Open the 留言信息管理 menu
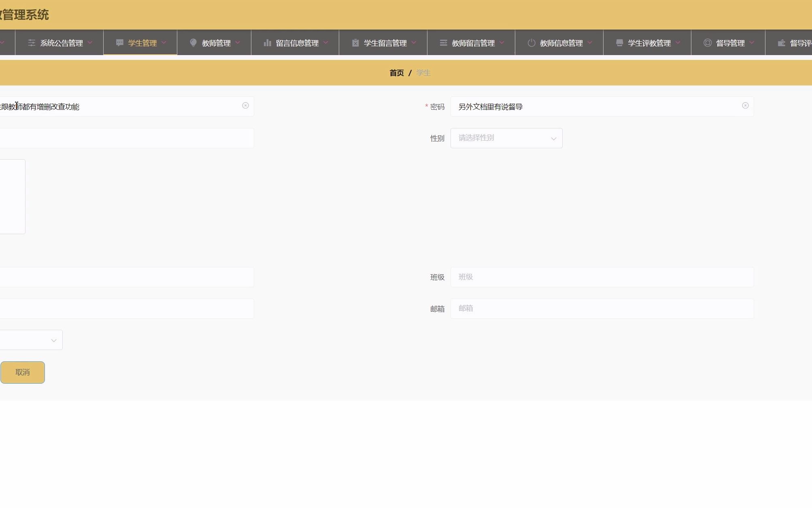 pos(295,43)
